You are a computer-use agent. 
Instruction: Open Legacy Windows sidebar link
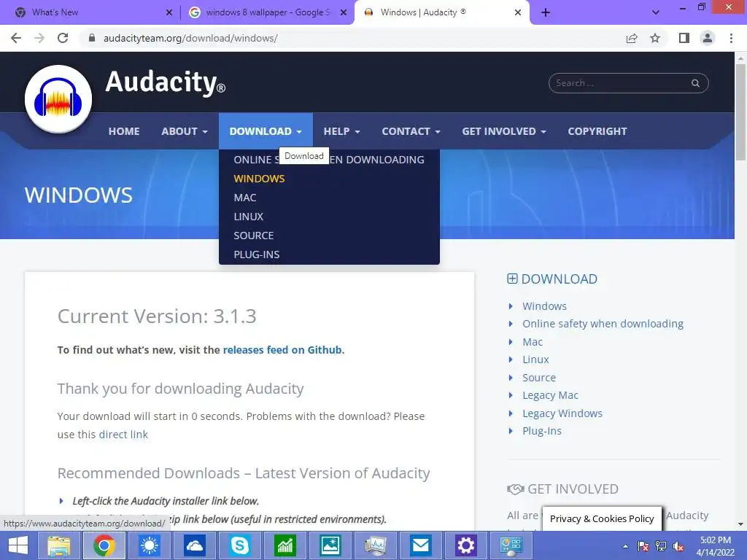point(562,413)
